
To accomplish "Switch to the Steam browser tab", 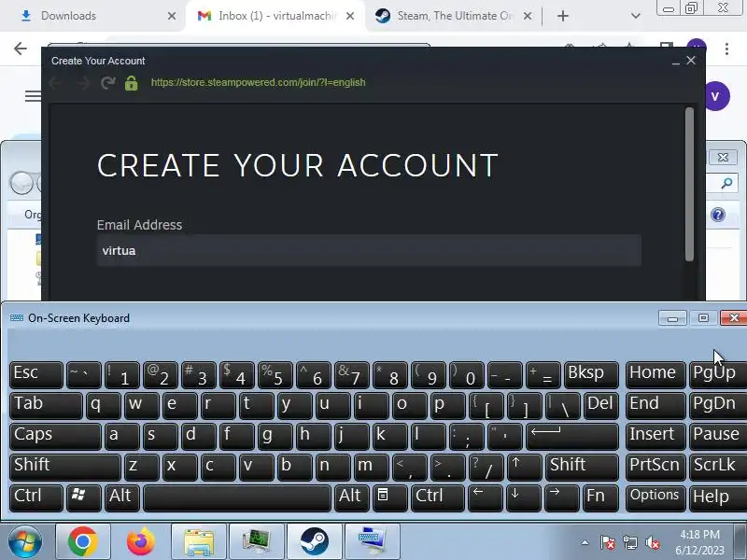I will (x=455, y=16).
